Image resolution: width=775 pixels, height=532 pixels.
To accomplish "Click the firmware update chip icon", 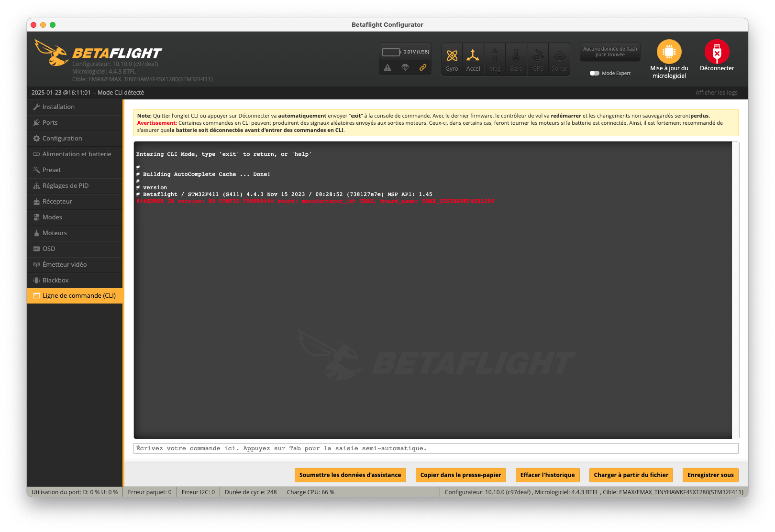I will click(669, 52).
